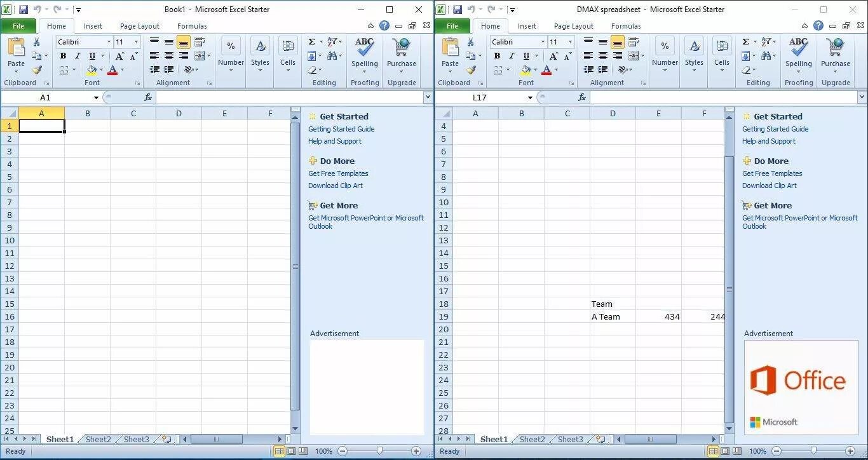Viewport: 868px width, 460px height.
Task: Click Cut scissors icon in Book1 window
Action: click(x=37, y=42)
